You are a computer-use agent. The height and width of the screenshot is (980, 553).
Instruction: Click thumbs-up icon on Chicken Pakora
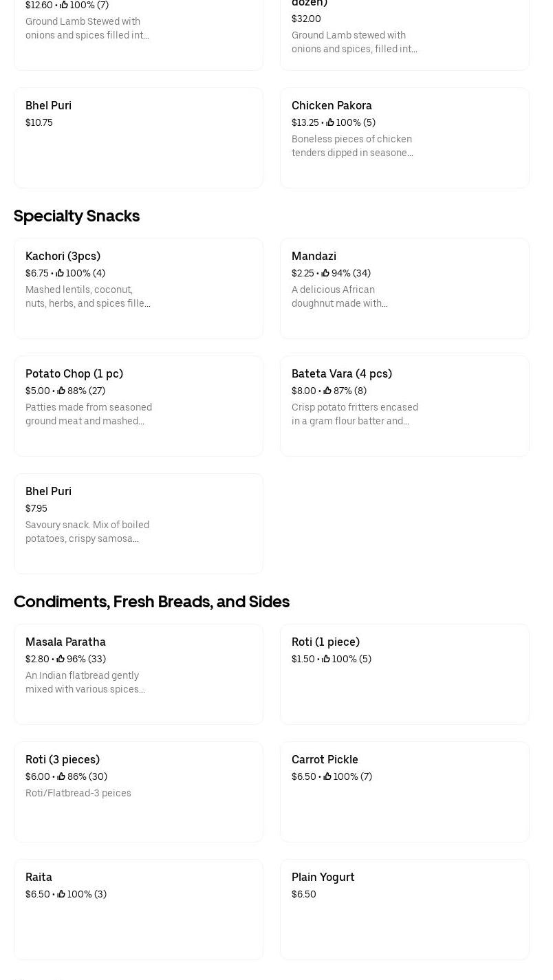click(330, 122)
